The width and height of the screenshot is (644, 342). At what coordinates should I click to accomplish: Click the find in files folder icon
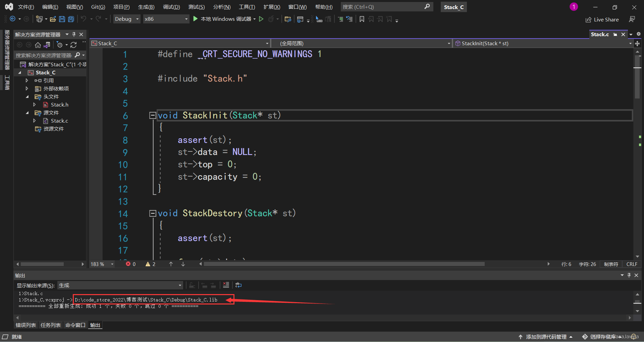point(288,19)
